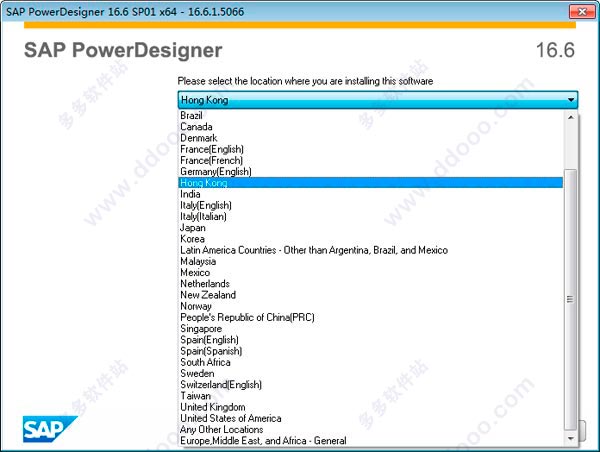Open the location dropdown showing Hong Kong
The image size is (600, 452).
click(378, 100)
